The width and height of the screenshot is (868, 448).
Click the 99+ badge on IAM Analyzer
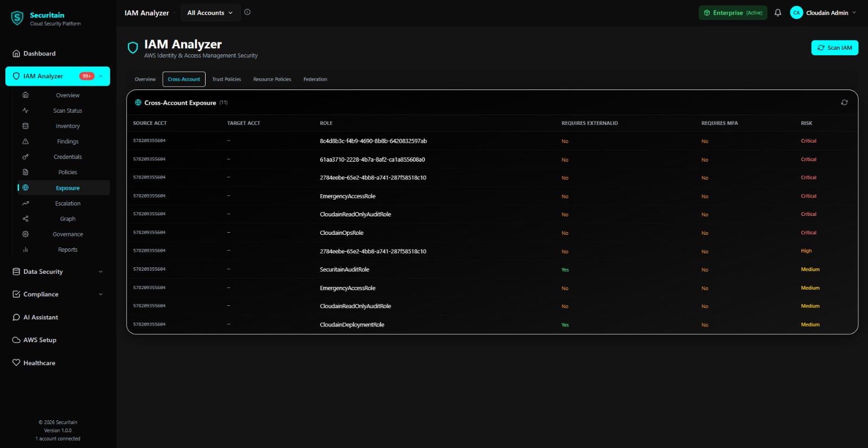pos(87,76)
